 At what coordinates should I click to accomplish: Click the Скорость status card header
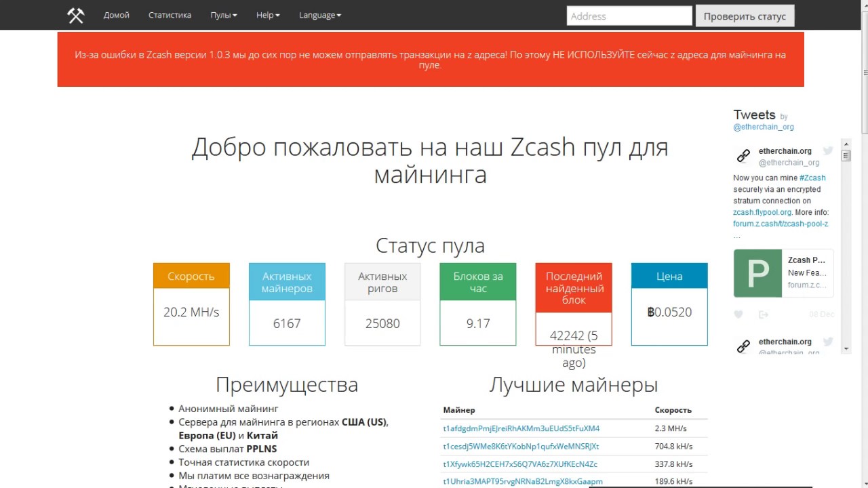191,276
